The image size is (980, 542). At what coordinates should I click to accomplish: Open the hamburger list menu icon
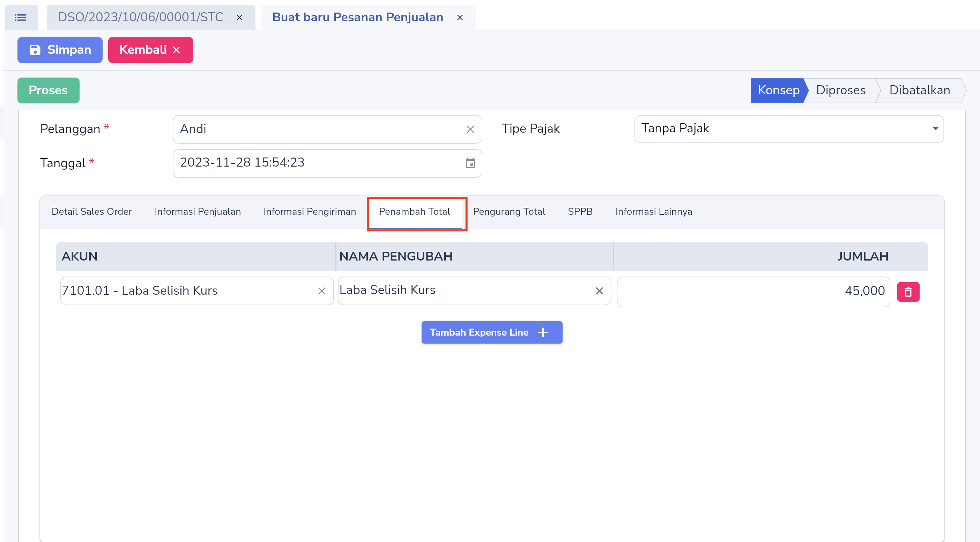pos(21,17)
